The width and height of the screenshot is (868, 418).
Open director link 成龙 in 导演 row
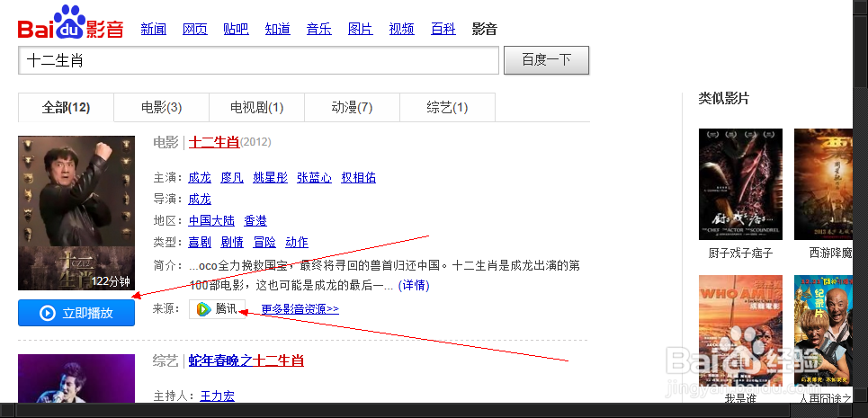200,199
